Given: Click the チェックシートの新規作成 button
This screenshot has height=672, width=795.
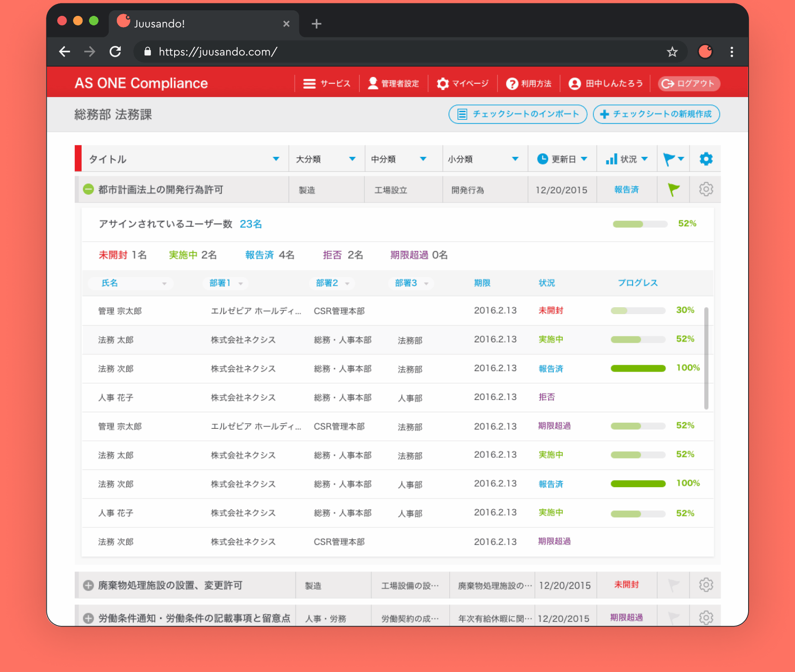Looking at the screenshot, I should 656,114.
